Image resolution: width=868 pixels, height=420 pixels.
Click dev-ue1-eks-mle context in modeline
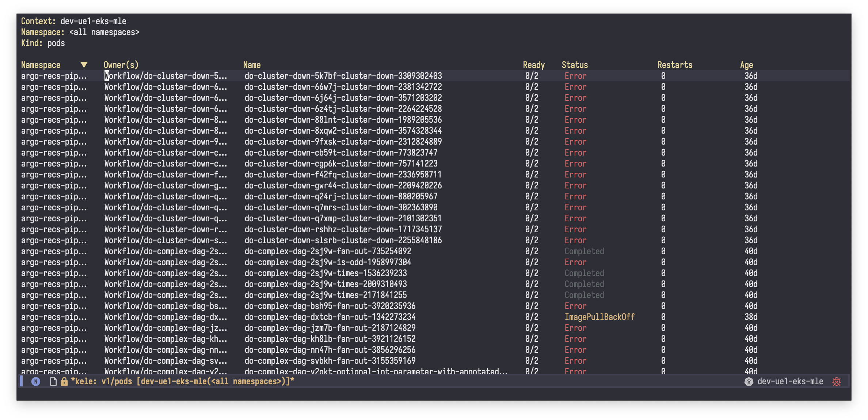[x=790, y=382]
